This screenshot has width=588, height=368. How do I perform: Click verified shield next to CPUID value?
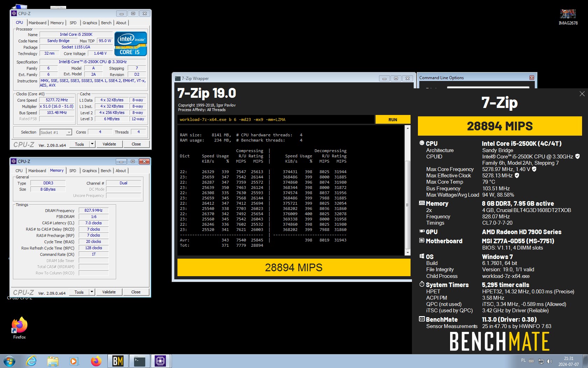577,156
